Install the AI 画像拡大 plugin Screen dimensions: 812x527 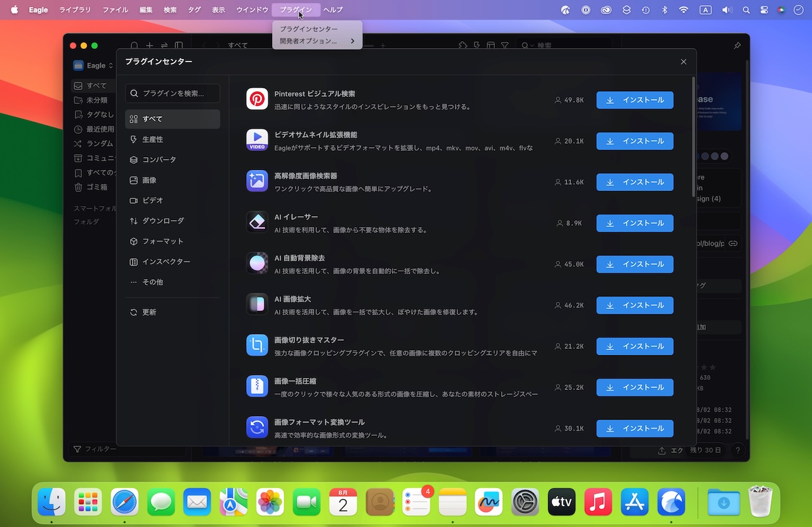634,305
